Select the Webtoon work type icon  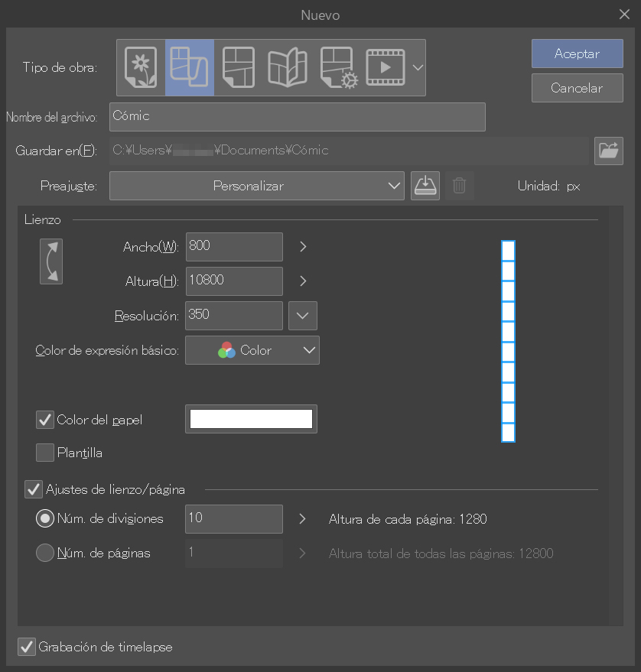(189, 67)
